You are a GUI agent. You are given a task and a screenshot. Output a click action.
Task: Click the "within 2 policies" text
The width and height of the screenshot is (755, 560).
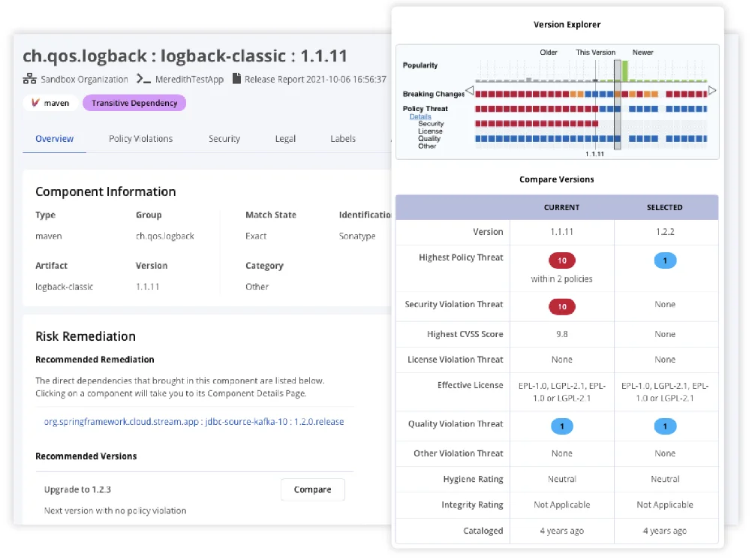pos(562,278)
